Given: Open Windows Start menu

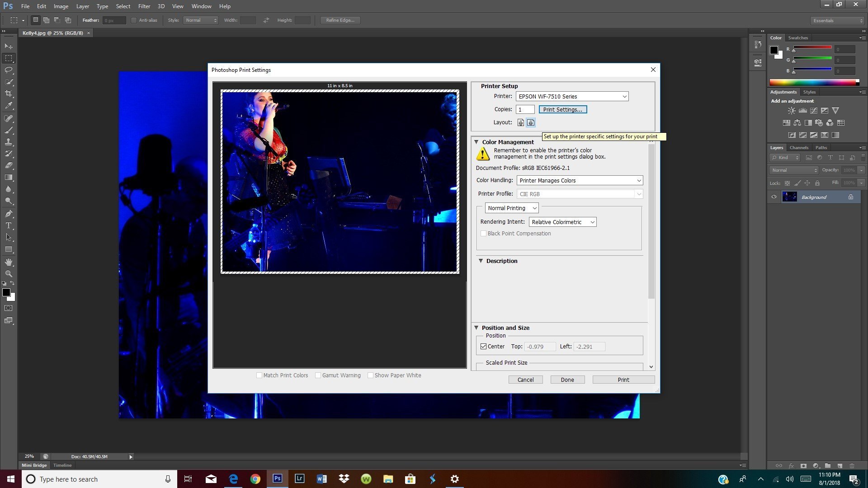Looking at the screenshot, I should tap(11, 479).
